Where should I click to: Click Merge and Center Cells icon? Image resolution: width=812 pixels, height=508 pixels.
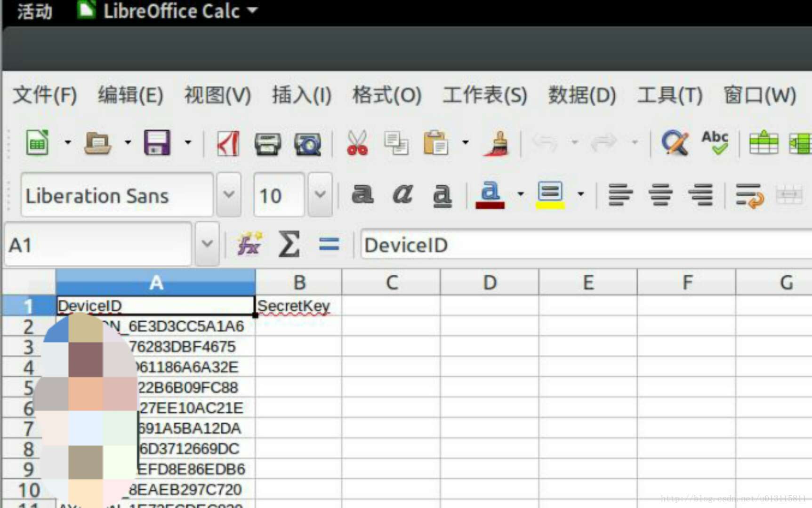coord(789,194)
